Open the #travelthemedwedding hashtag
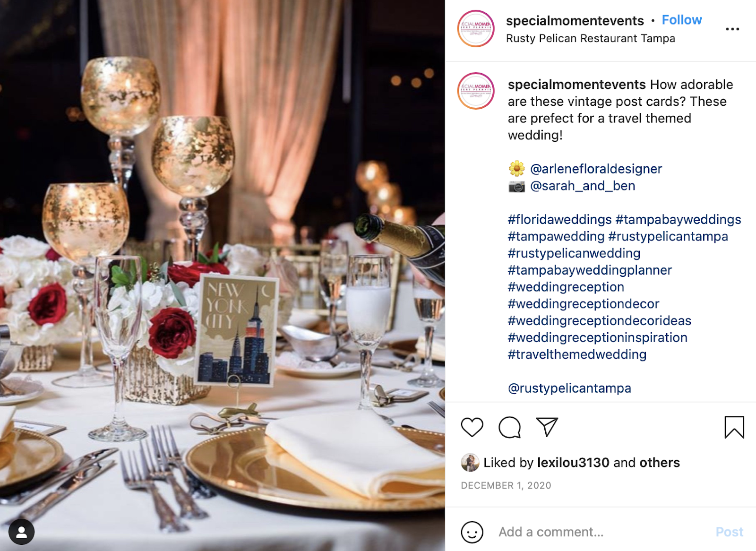The width and height of the screenshot is (756, 551). coord(577,354)
